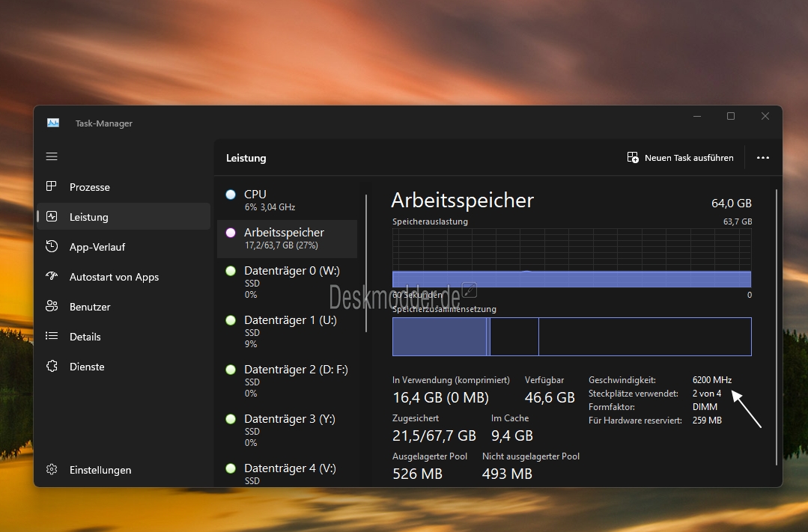Go to App-Verlauf
Screen dimensions: 808x532
point(124,247)
